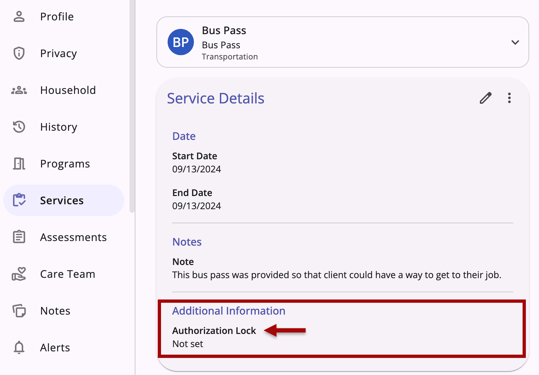Viewport: 539px width, 375px height.
Task: Click the 'Not set' authorization value
Action: [188, 344]
